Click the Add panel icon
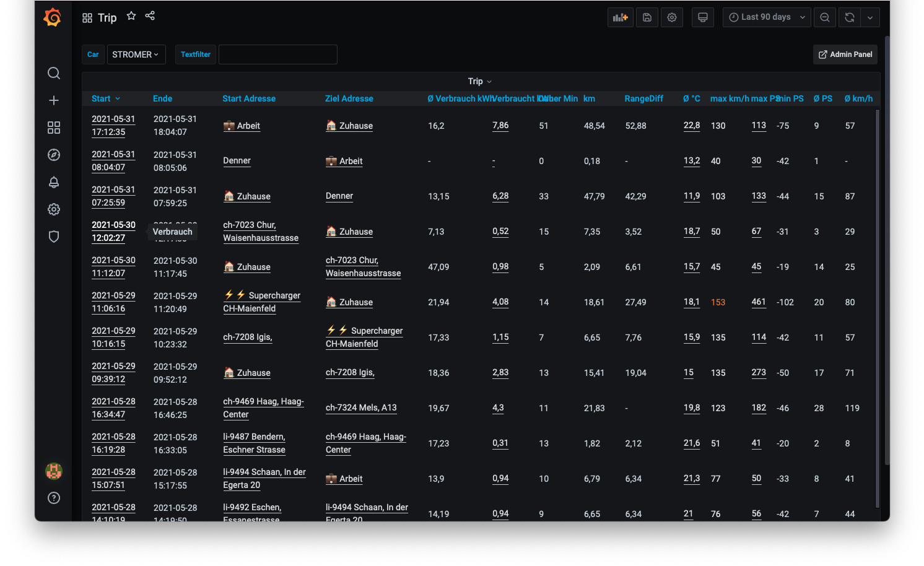924x566 pixels. coord(620,17)
